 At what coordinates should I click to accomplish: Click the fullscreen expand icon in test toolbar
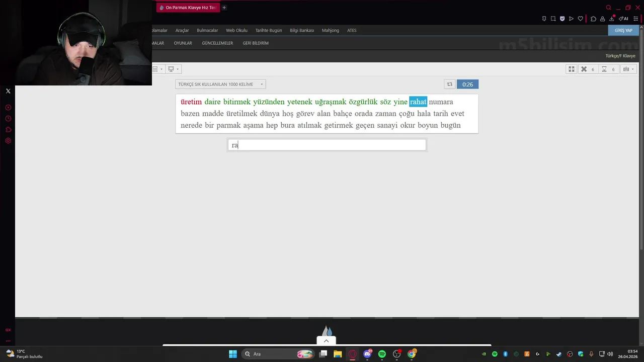[571, 69]
